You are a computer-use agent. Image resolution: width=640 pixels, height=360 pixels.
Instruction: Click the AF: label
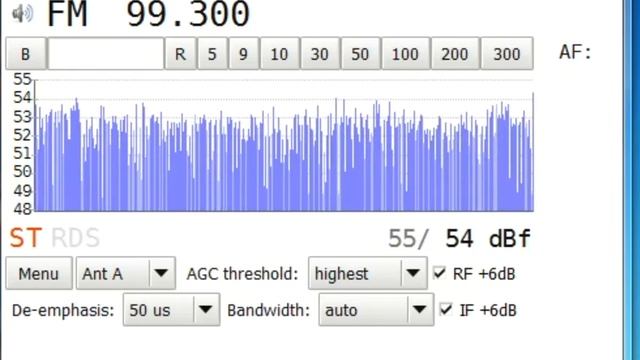[x=575, y=52]
